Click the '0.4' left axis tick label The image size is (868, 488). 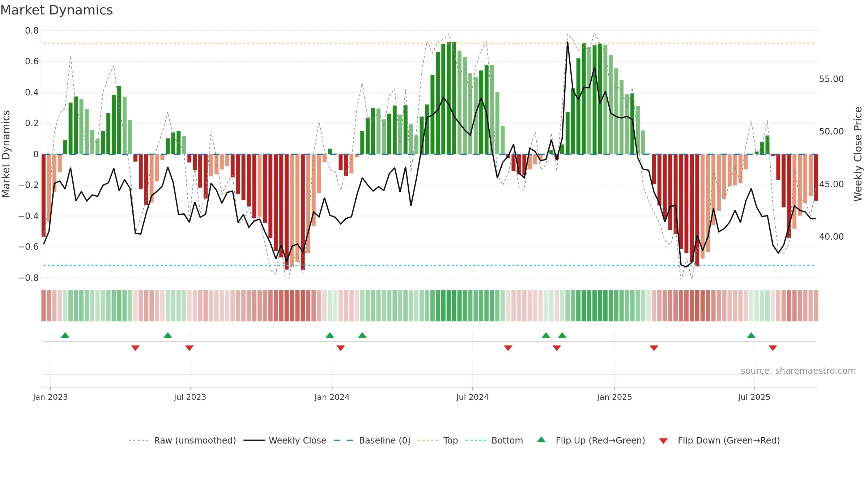coord(32,93)
